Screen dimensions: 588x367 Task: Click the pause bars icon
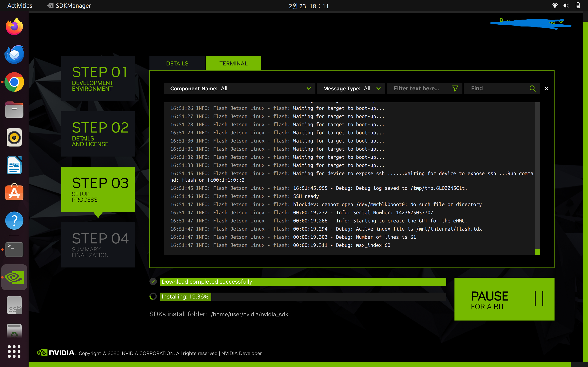539,298
